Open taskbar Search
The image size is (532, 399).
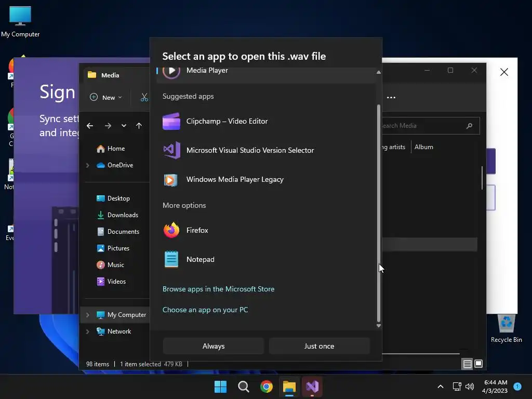pyautogui.click(x=244, y=387)
